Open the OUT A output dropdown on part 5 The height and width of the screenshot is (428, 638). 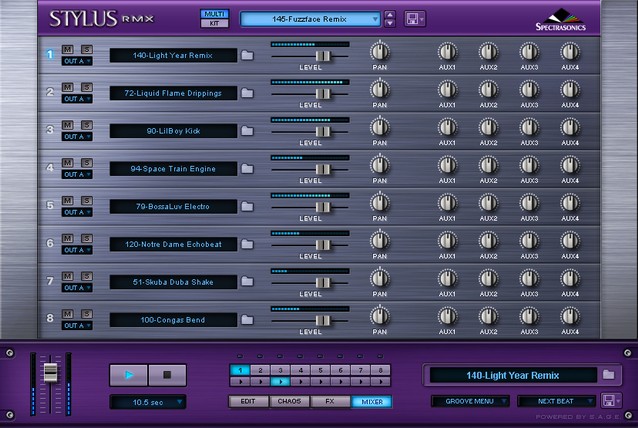point(77,212)
